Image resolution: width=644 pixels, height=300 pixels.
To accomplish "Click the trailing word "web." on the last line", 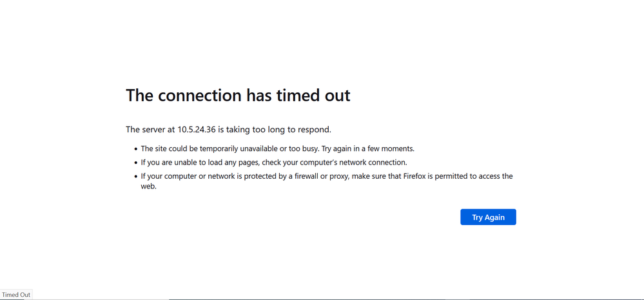I will 149,187.
